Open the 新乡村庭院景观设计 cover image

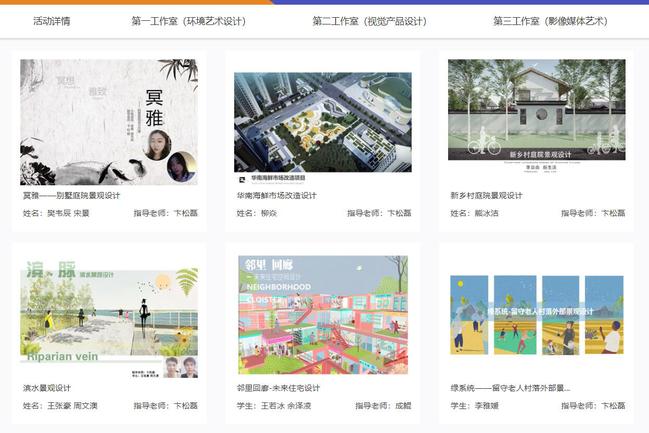coord(536,109)
